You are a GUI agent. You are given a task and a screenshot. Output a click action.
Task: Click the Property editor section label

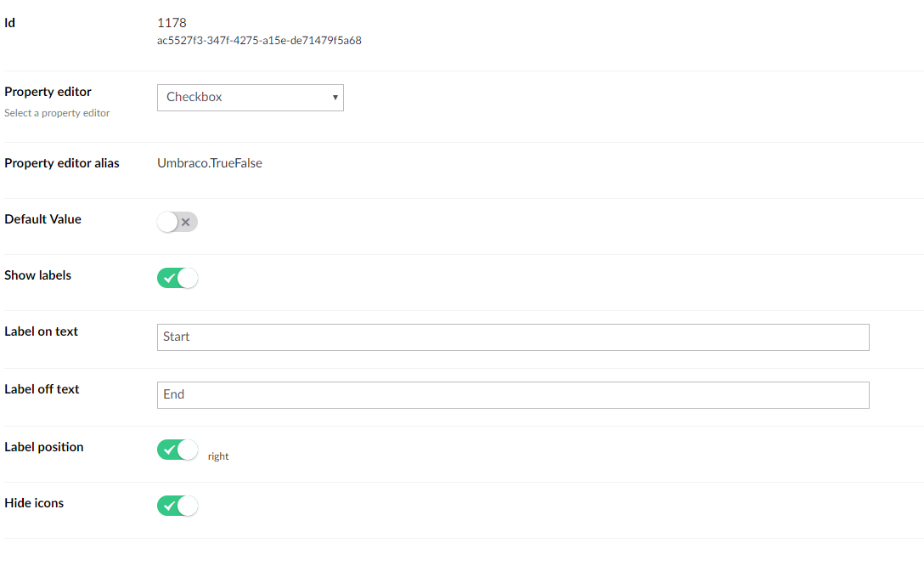click(48, 91)
